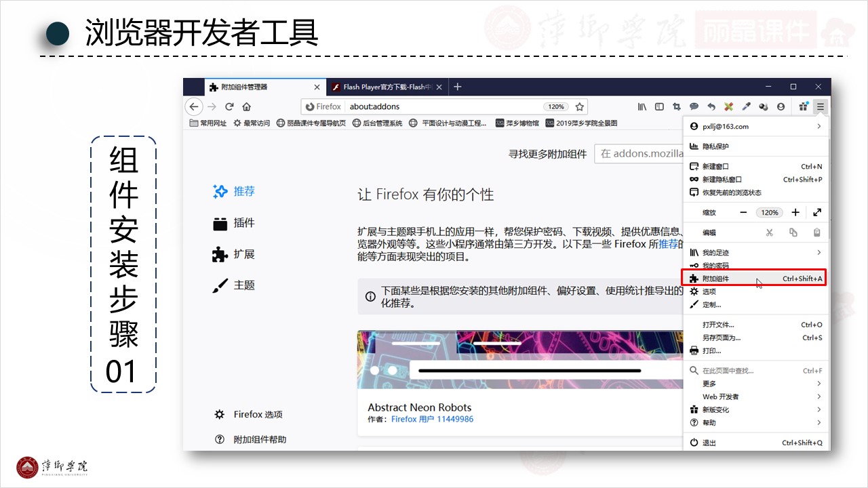Toggle full screen with the arrows icon
Viewport: 868px width, 488px height.
(817, 213)
